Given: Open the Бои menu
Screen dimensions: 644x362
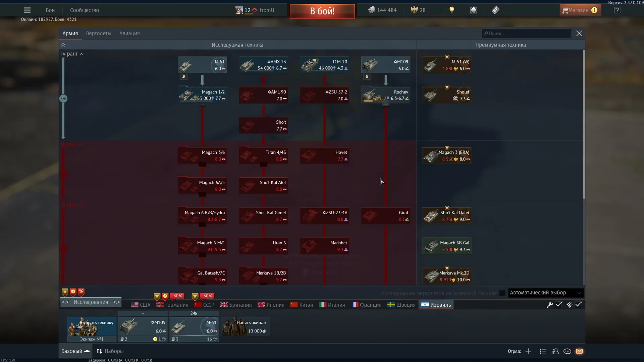Looking at the screenshot, I should 50,10.
